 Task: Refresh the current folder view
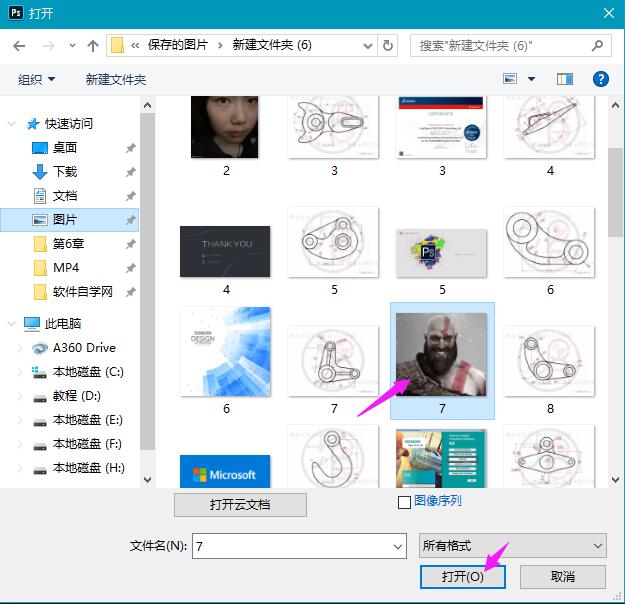[388, 46]
